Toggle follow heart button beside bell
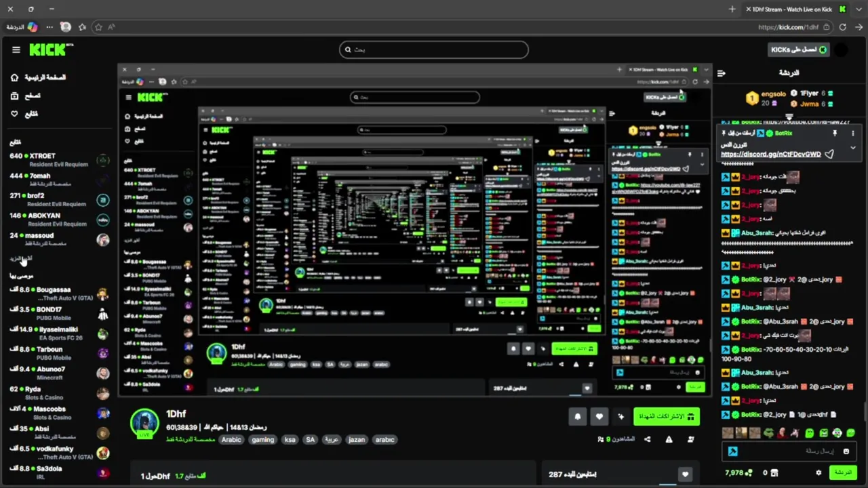 point(599,417)
